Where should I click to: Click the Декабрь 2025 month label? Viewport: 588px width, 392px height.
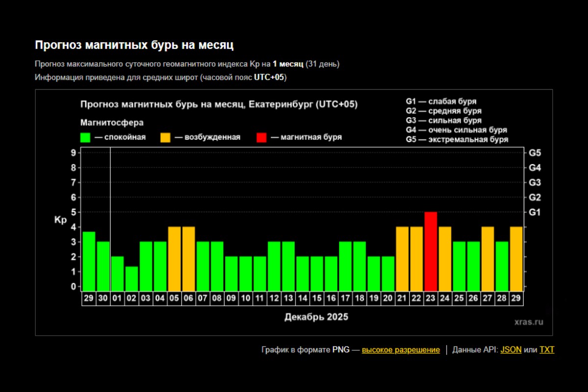click(x=316, y=317)
